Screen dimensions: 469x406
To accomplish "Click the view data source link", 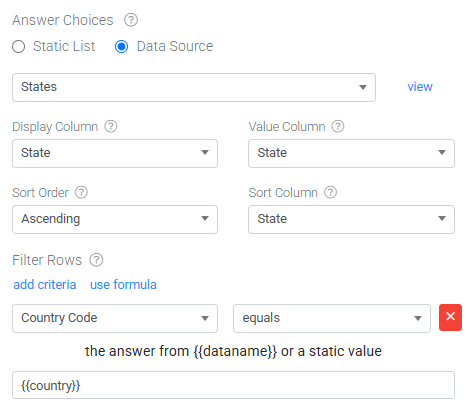I will (420, 87).
